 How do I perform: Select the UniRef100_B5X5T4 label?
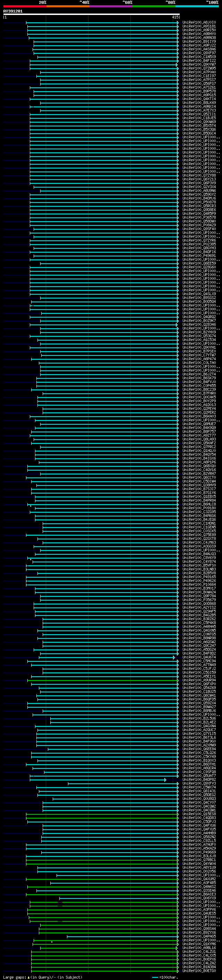coord(199,125)
